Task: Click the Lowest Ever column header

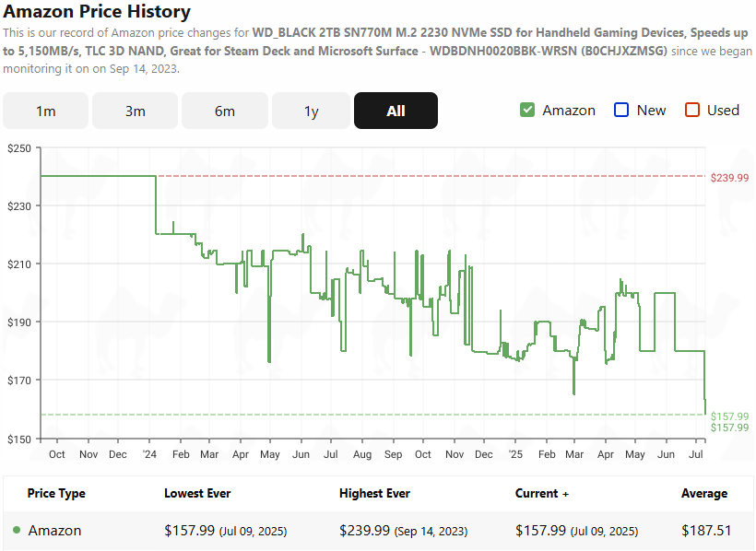Action: [197, 494]
